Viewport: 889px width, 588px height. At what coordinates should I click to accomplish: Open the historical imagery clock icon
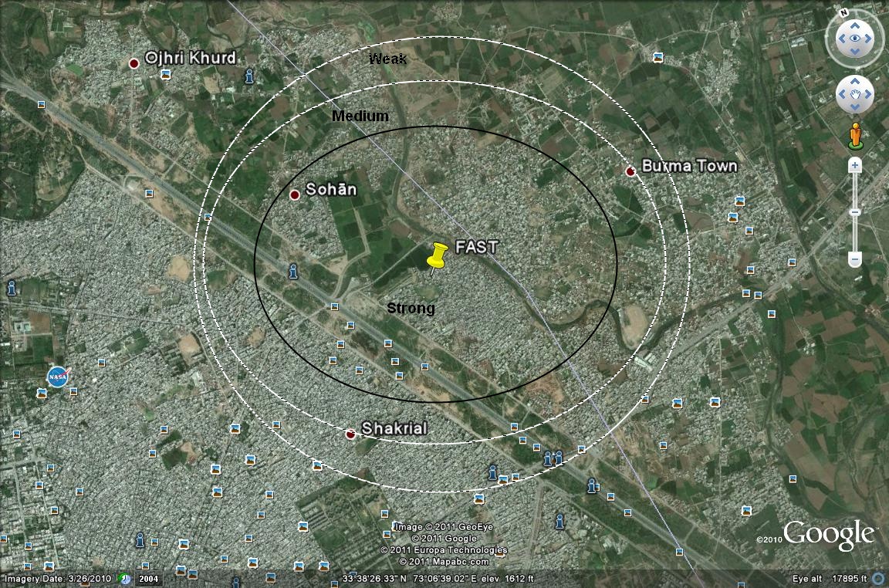click(125, 579)
